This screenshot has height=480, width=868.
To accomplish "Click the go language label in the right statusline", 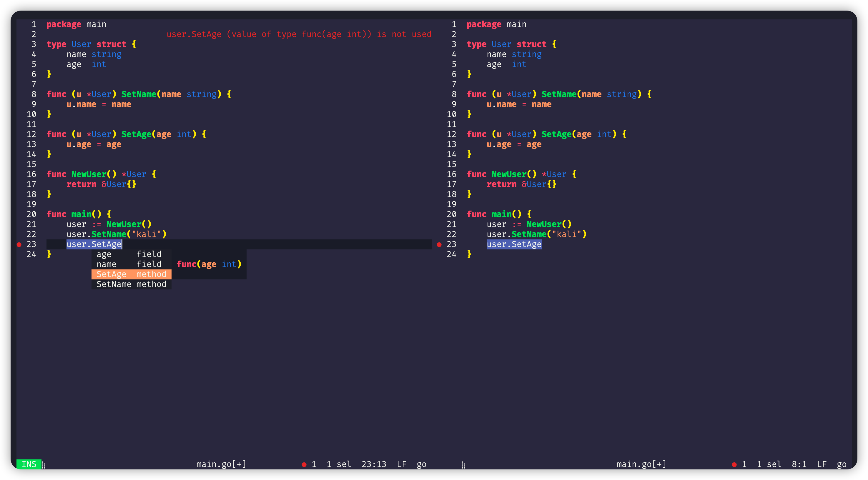I will click(842, 464).
